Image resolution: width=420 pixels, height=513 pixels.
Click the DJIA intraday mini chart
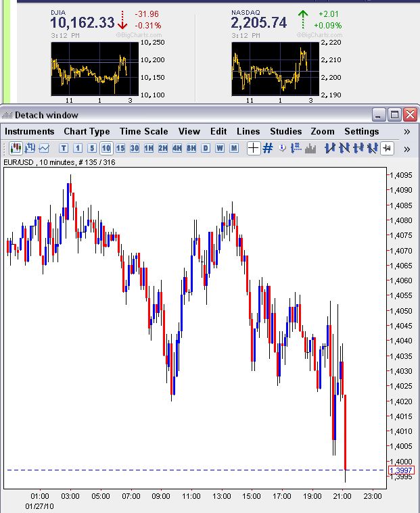(95, 69)
